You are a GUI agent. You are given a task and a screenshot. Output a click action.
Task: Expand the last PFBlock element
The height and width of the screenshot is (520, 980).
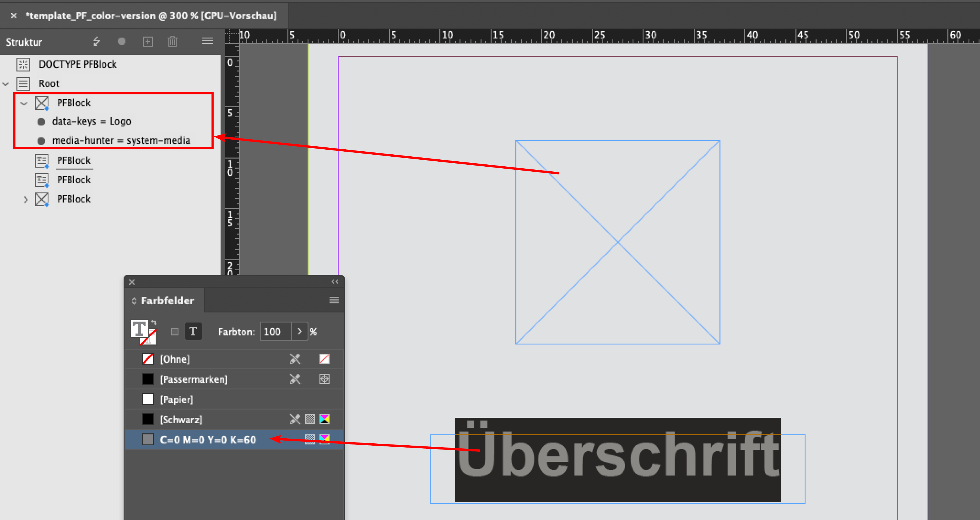point(25,200)
